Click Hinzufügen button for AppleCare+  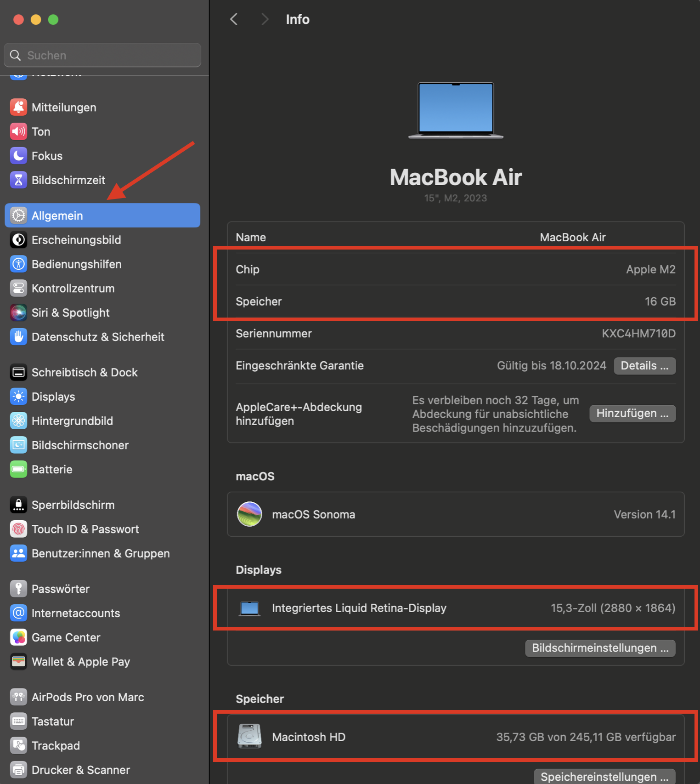(x=632, y=414)
